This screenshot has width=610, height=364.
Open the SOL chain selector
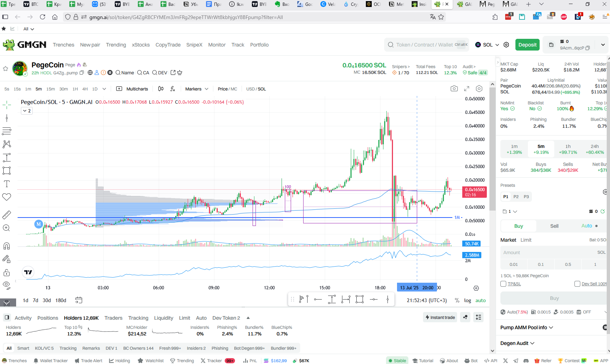[x=487, y=45]
